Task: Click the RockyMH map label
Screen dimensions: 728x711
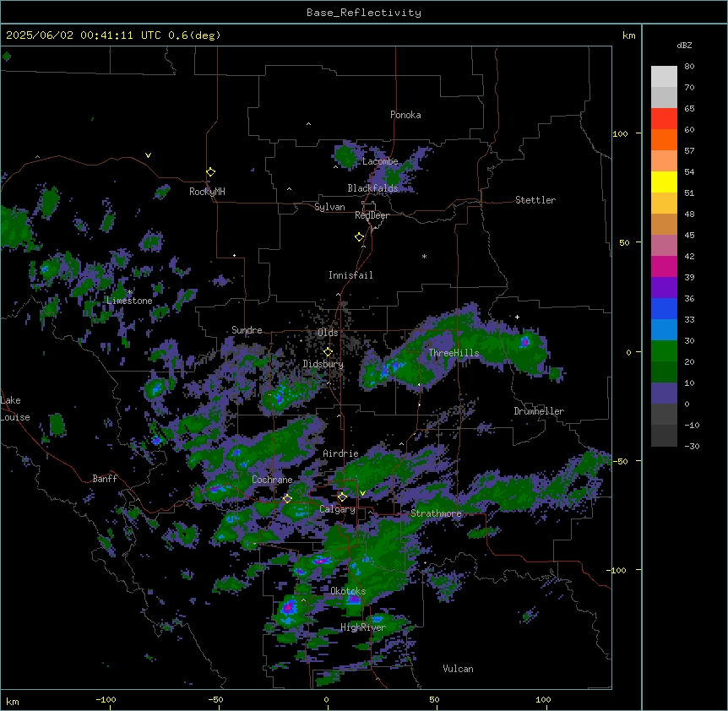Action: click(207, 192)
